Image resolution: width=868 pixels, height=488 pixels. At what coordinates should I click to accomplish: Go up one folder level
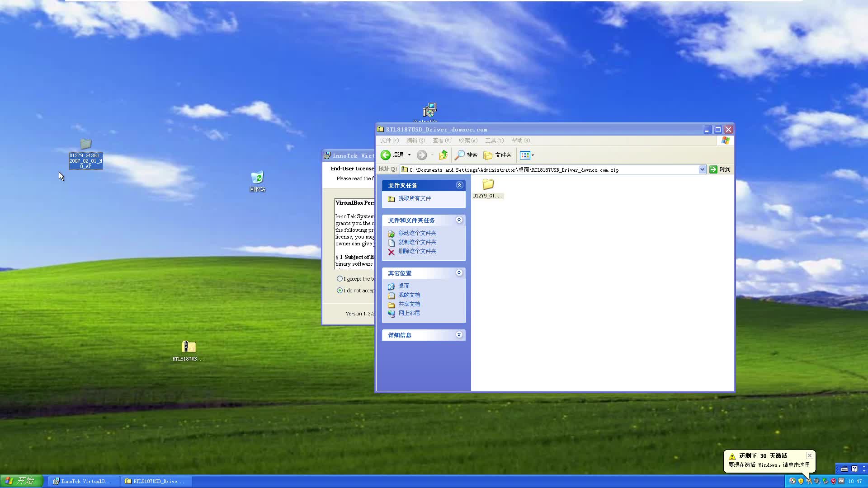(x=443, y=155)
